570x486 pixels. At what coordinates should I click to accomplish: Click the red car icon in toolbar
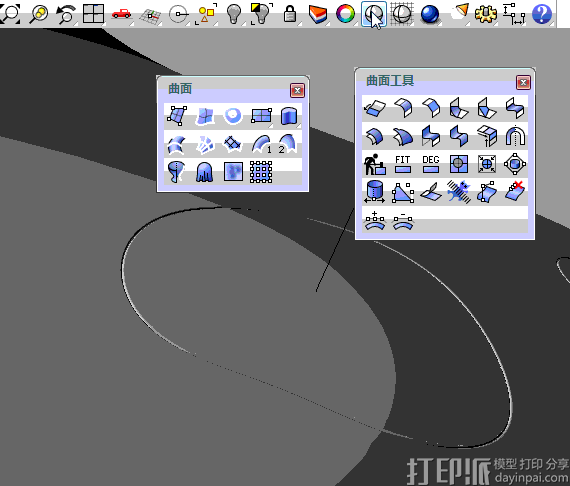[x=121, y=14]
